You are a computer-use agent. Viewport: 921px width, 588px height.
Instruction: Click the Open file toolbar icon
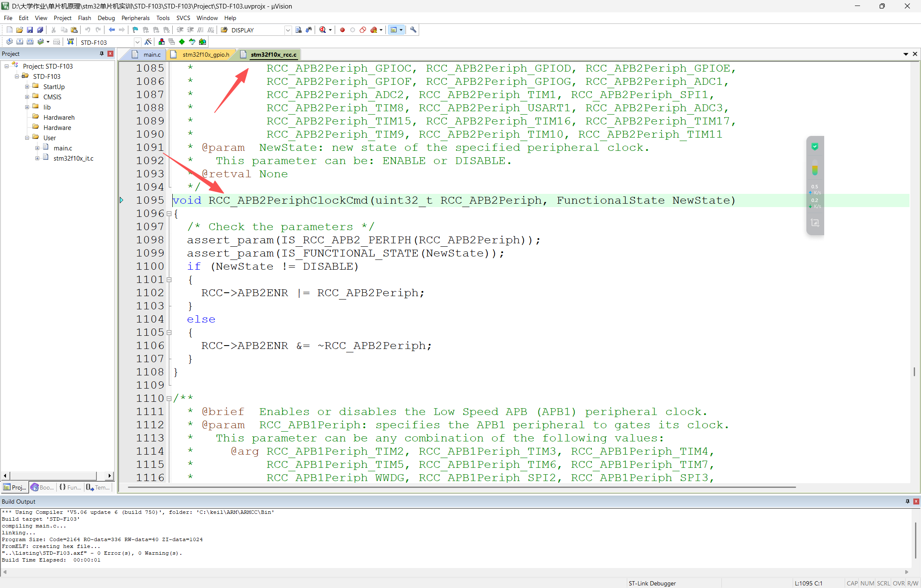[x=20, y=30]
